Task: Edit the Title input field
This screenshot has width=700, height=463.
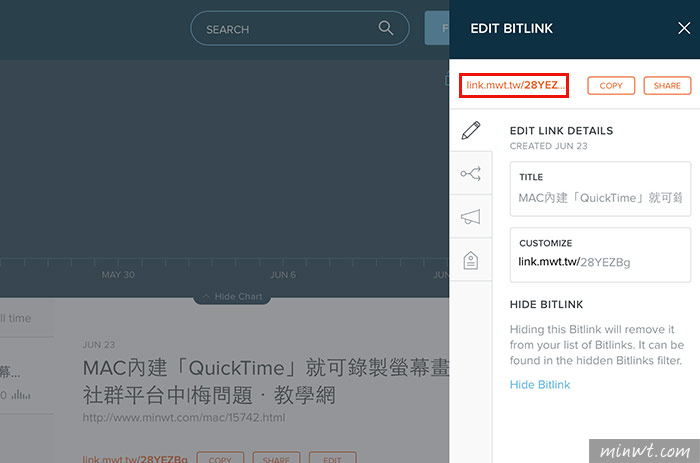Action: 600,189
